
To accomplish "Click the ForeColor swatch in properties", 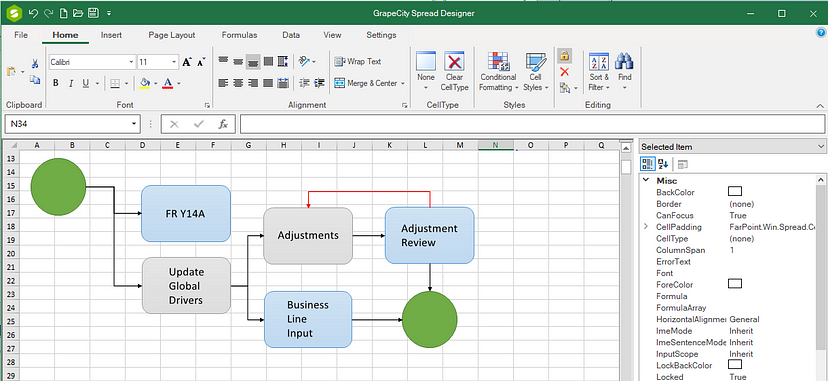I will pos(735,284).
